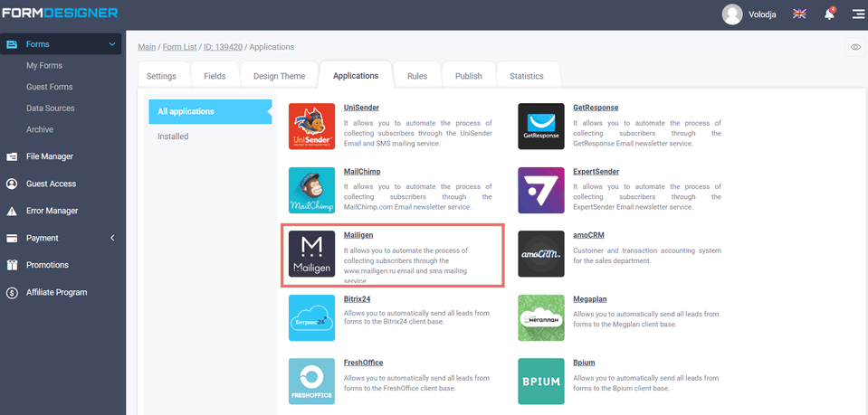Viewport: 868px width, 415px height.
Task: Open Data Sources in sidebar
Action: tap(51, 108)
